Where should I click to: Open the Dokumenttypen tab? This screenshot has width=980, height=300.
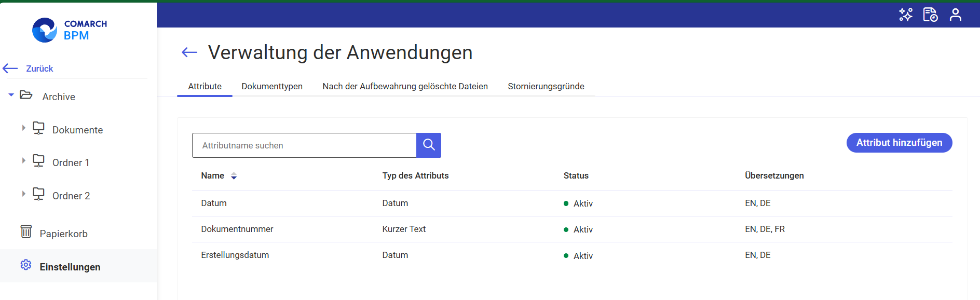pyautogui.click(x=272, y=86)
